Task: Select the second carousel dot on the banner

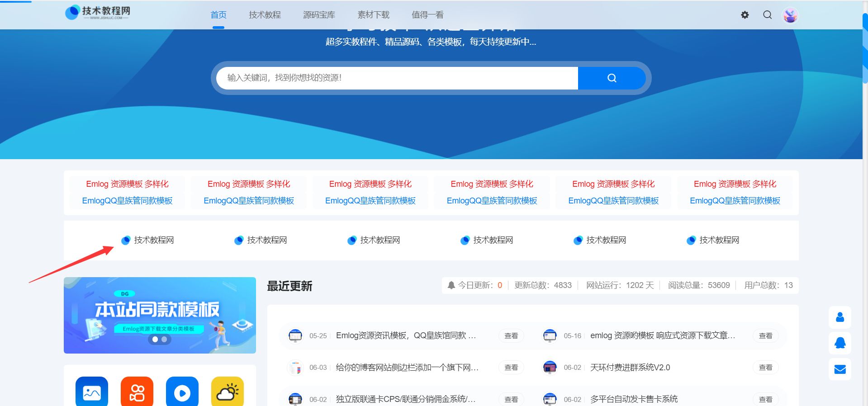Action: [164, 339]
